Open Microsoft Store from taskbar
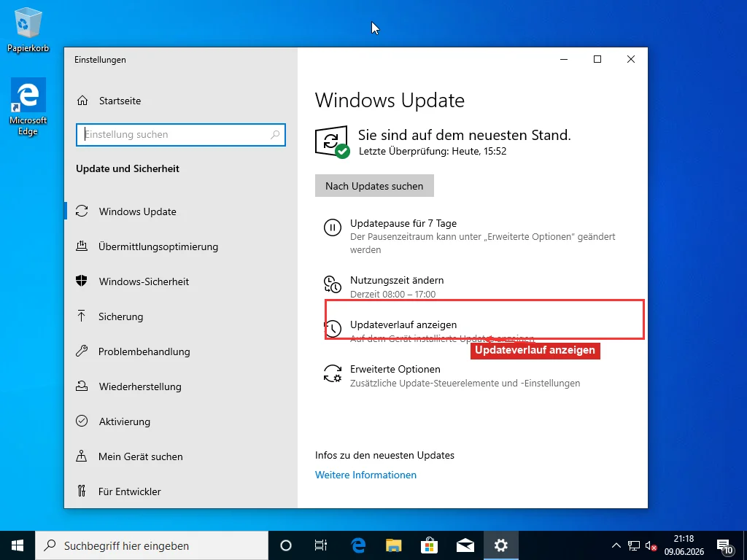 point(429,545)
